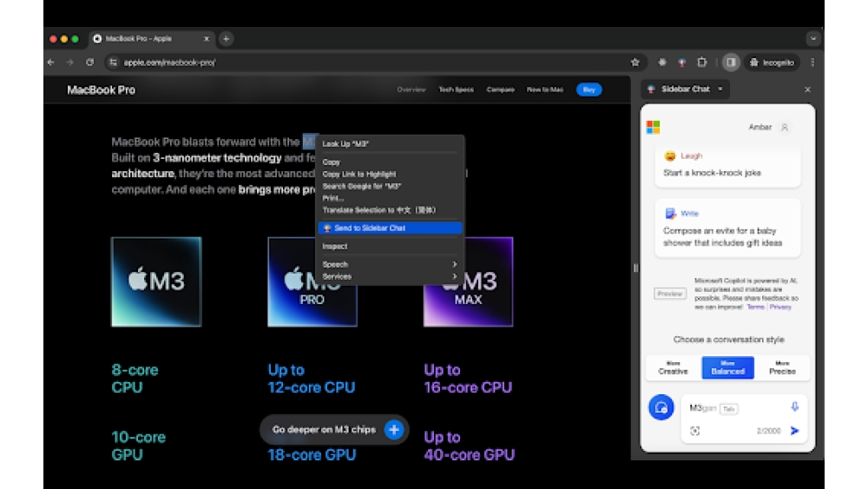Select the More Precise conversation style
Screen dimensions: 868x489
tap(782, 367)
